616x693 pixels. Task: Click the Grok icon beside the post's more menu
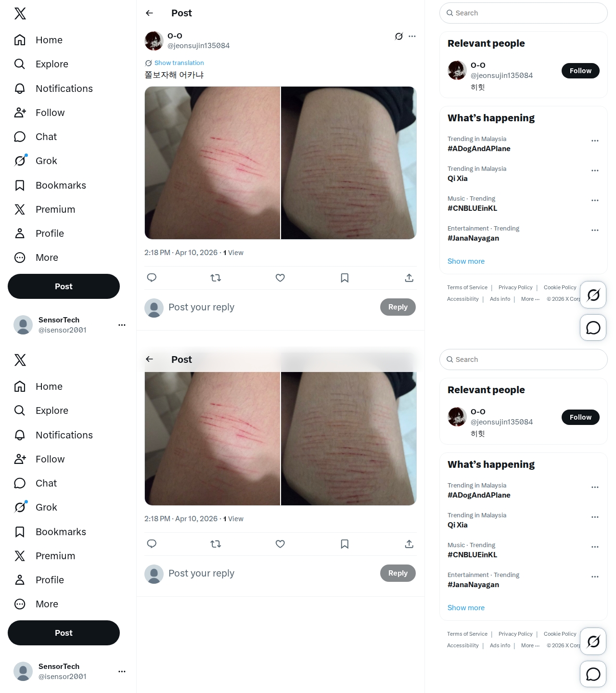pos(399,36)
